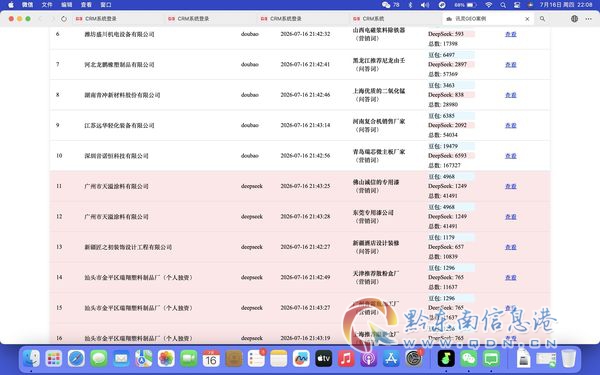Open App Store from the dock
Viewport: 600px width, 375px height.
(x=391, y=359)
